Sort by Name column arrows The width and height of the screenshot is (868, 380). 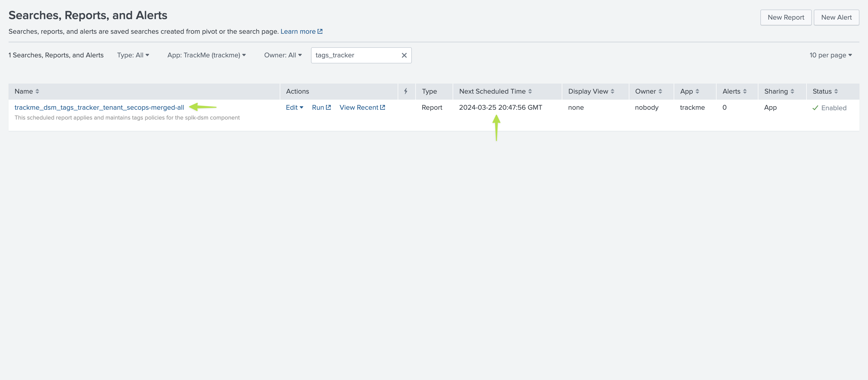point(37,91)
